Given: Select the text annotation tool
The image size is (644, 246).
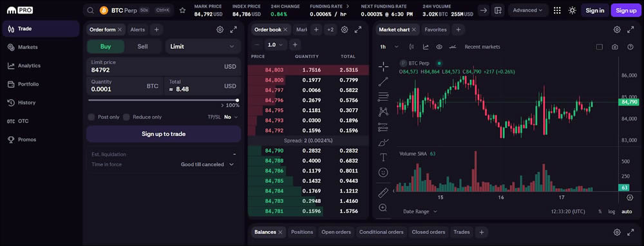Looking at the screenshot, I should [383, 157].
